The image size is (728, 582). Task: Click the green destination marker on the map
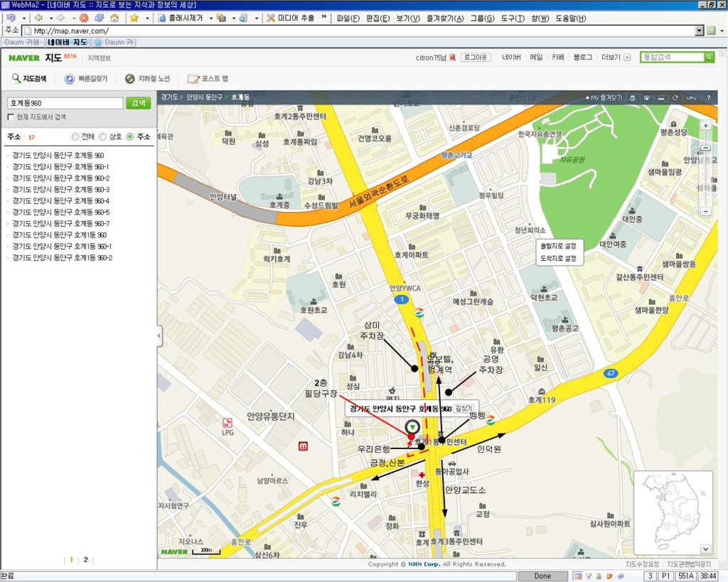pos(412,427)
